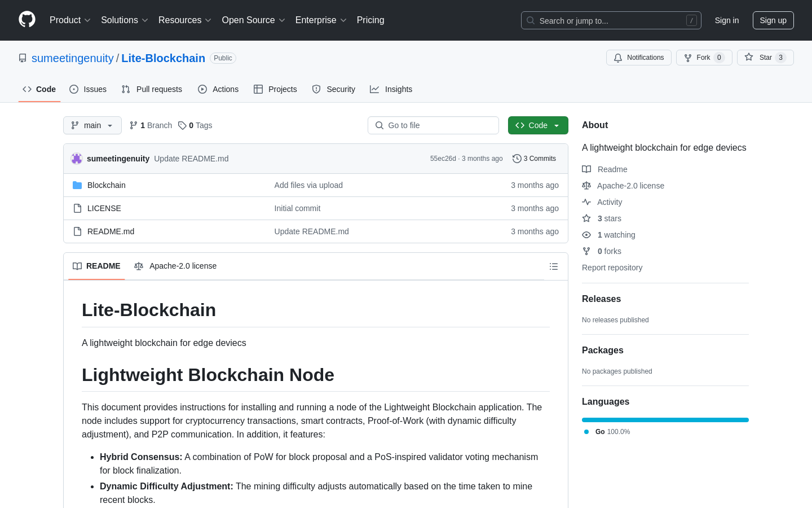
Task: Select the Apache-2.0 license tab
Action: pyautogui.click(x=175, y=266)
